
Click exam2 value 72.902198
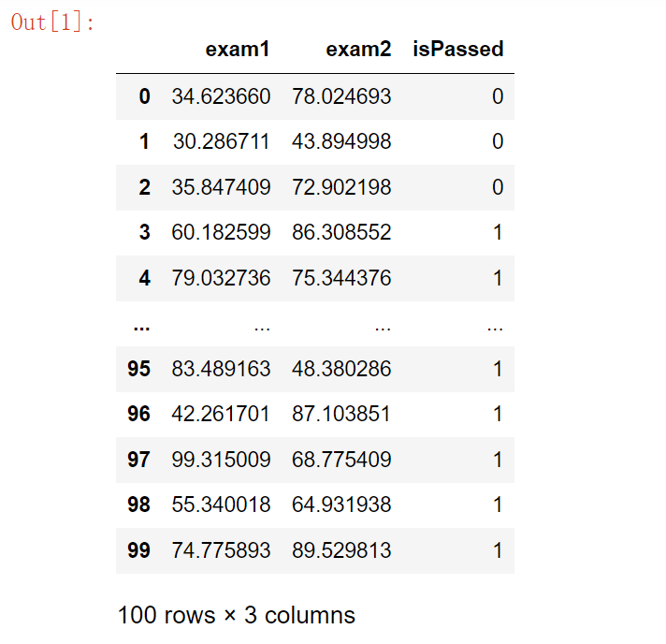tap(341, 187)
